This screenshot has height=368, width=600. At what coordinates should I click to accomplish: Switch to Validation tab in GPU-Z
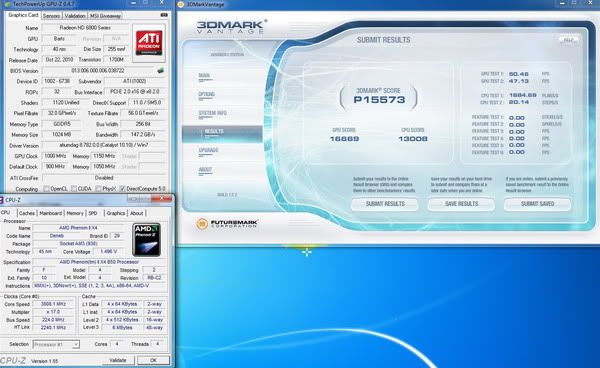[x=75, y=16]
